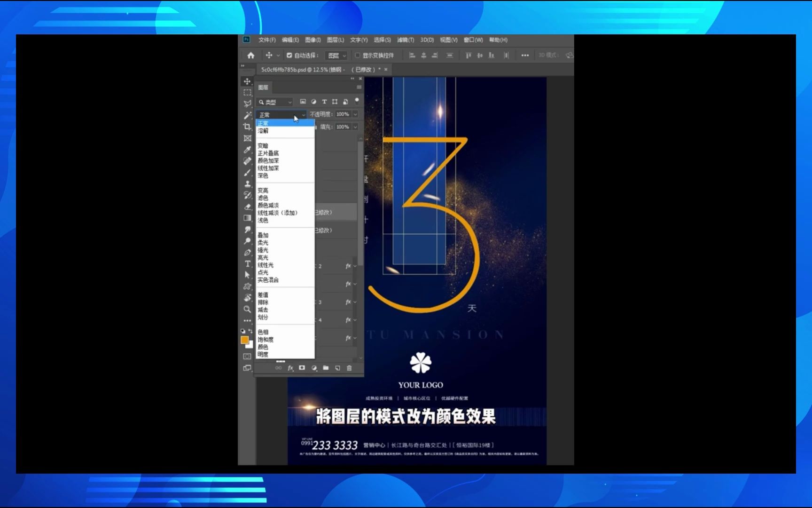
Task: Select the Smudge tool
Action: (x=247, y=230)
